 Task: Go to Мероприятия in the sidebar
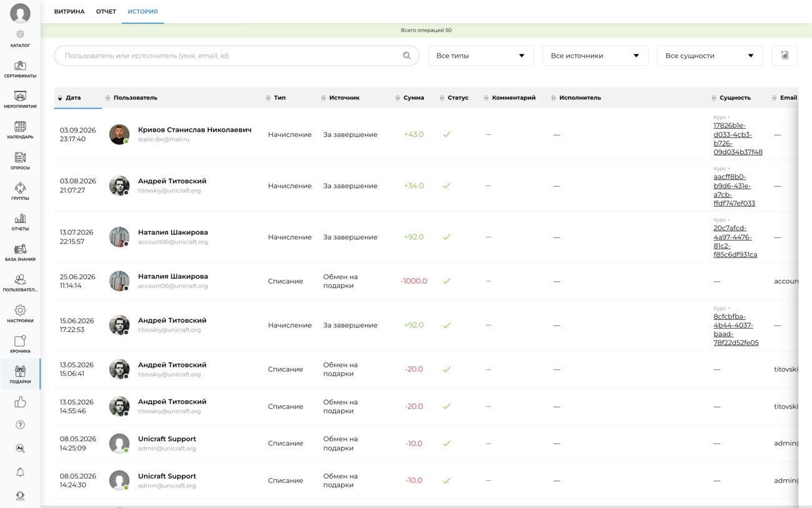pyautogui.click(x=20, y=100)
